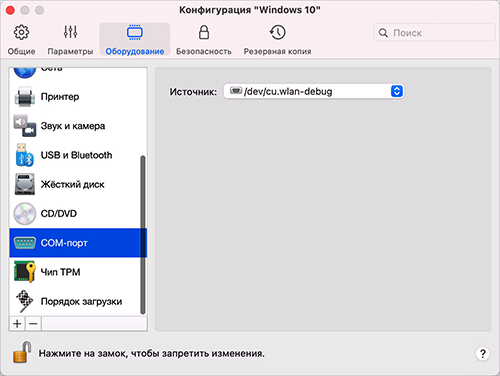Viewport: 500px width, 376px height.
Task: Select the Порядок загрузки label
Action: point(81,301)
